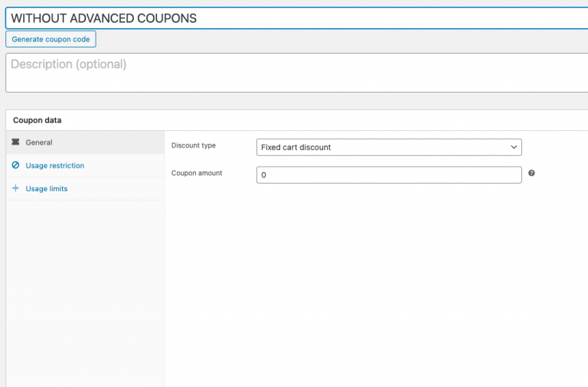Expand the Discount type dropdown arrow
This screenshot has height=387, width=588.
tap(514, 147)
